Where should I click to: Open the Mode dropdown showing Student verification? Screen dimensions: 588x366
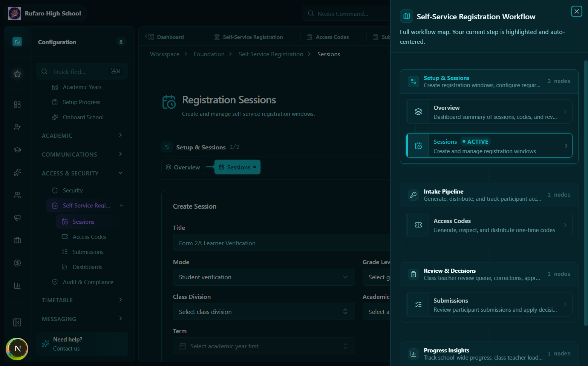264,277
